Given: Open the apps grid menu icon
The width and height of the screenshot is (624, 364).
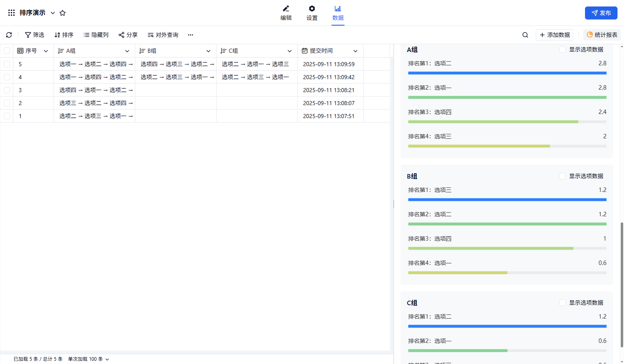Looking at the screenshot, I should pos(11,13).
